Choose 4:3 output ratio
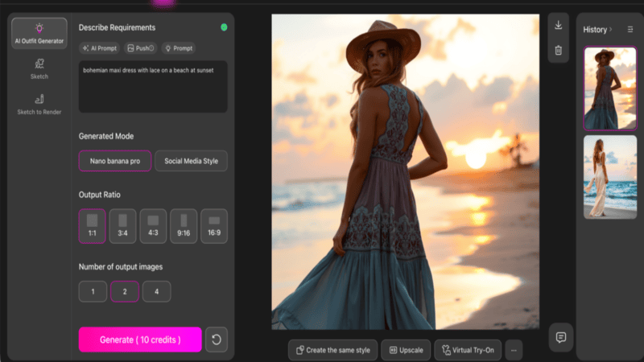This screenshot has width=644, height=362. click(x=153, y=226)
